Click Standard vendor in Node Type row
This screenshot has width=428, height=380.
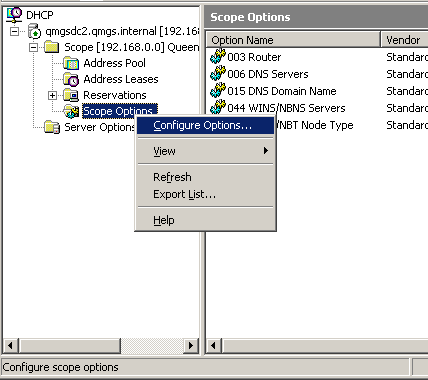click(407, 125)
